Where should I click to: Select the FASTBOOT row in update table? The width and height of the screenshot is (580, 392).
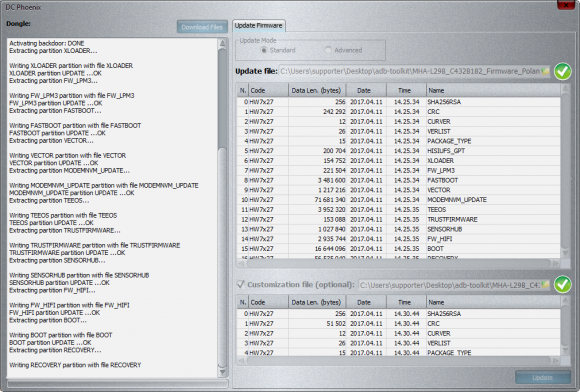[x=398, y=180]
